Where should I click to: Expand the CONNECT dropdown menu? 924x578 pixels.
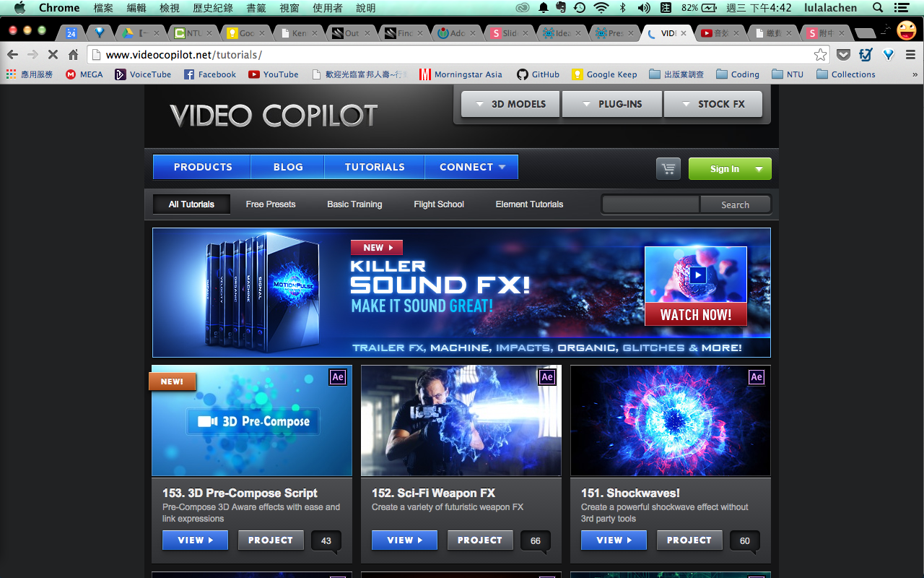(471, 167)
